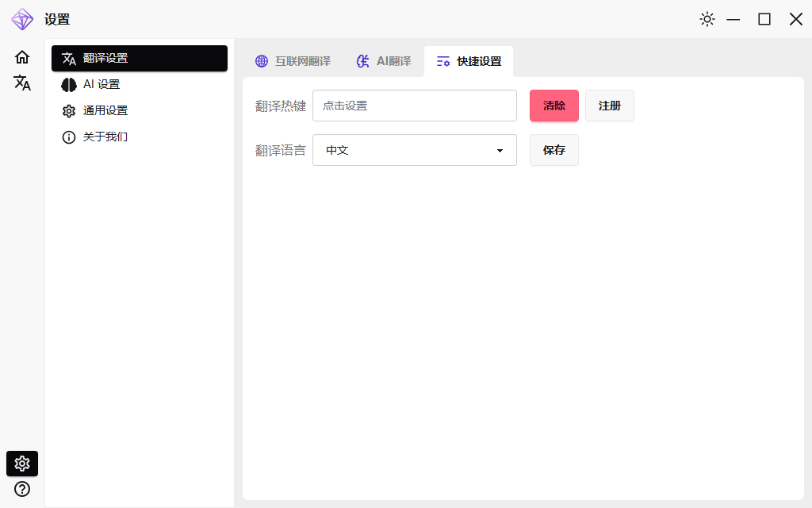This screenshot has width=812, height=508.
Task: Switch to the 互联网翻译 tab
Action: (293, 60)
